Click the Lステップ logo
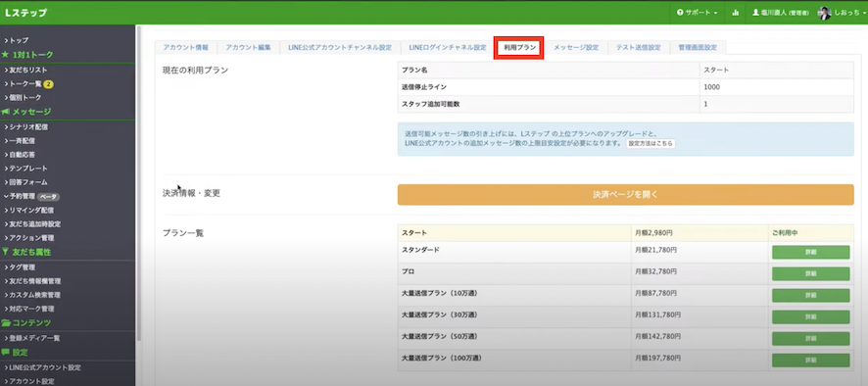The height and width of the screenshot is (386, 868). [x=25, y=13]
